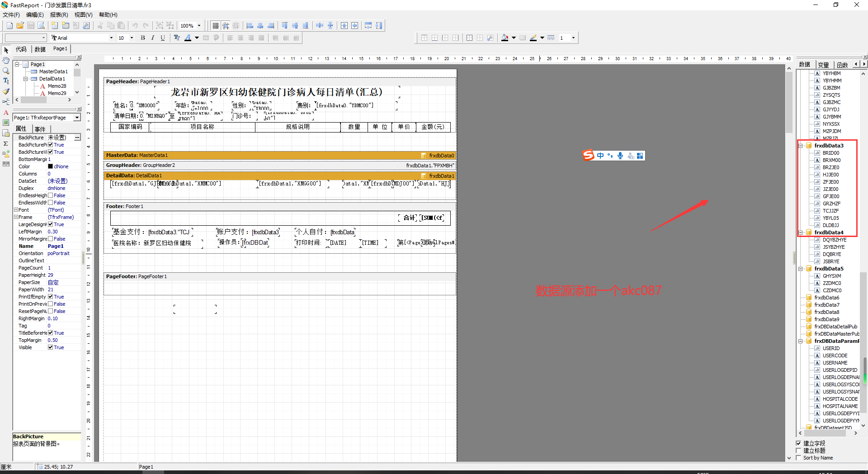The width and height of the screenshot is (868, 474).
Task: Switch to the 事件 tab
Action: click(40, 129)
